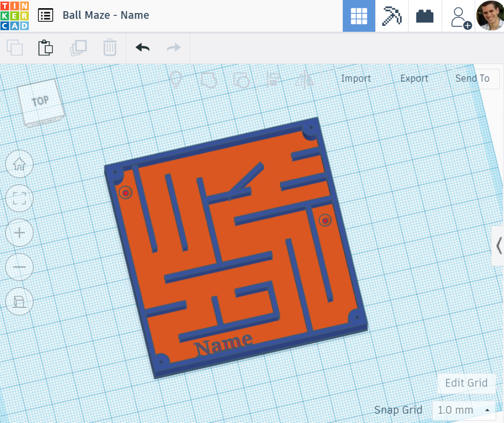Click the Home view icon
Viewport: 504px width, 423px height.
point(19,164)
